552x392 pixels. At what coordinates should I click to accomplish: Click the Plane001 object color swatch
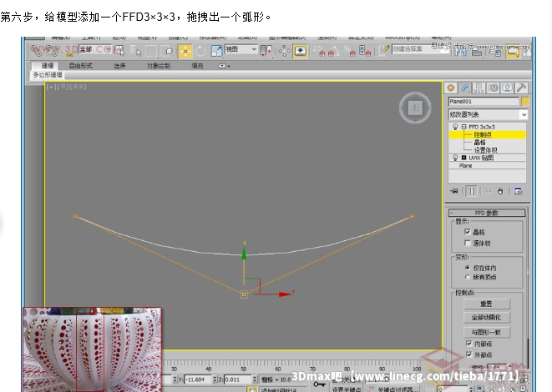point(525,102)
